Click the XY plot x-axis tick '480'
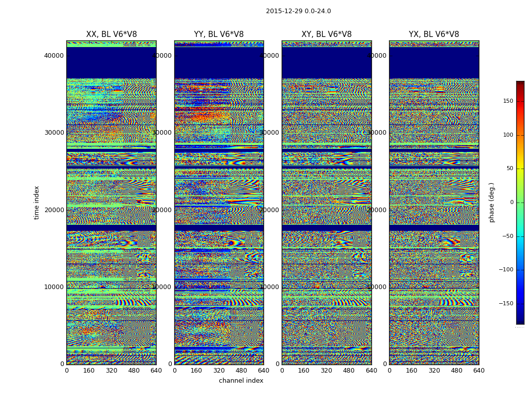 349,371
